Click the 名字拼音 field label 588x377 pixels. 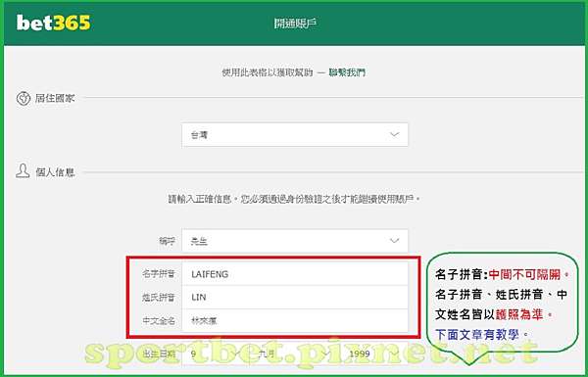159,274
